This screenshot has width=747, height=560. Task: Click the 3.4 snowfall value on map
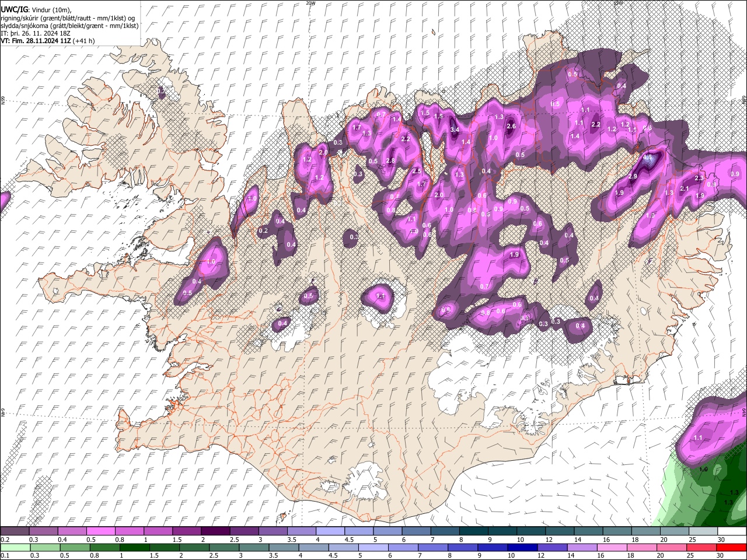tap(456, 129)
